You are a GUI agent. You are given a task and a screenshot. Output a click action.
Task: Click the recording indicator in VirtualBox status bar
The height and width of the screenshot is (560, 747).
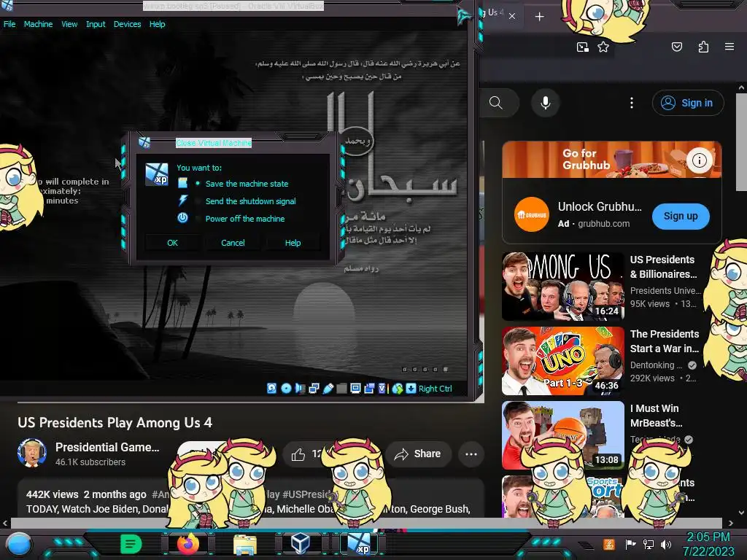tap(369, 389)
